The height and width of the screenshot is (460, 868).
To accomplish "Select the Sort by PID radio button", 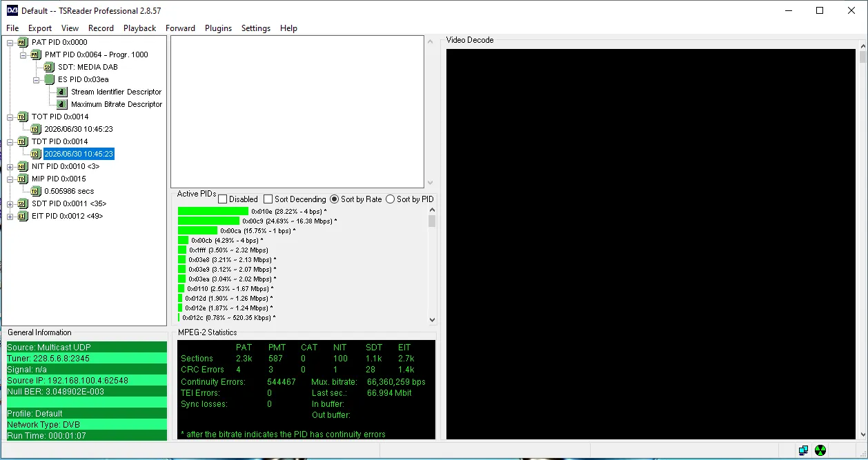I will pyautogui.click(x=391, y=199).
